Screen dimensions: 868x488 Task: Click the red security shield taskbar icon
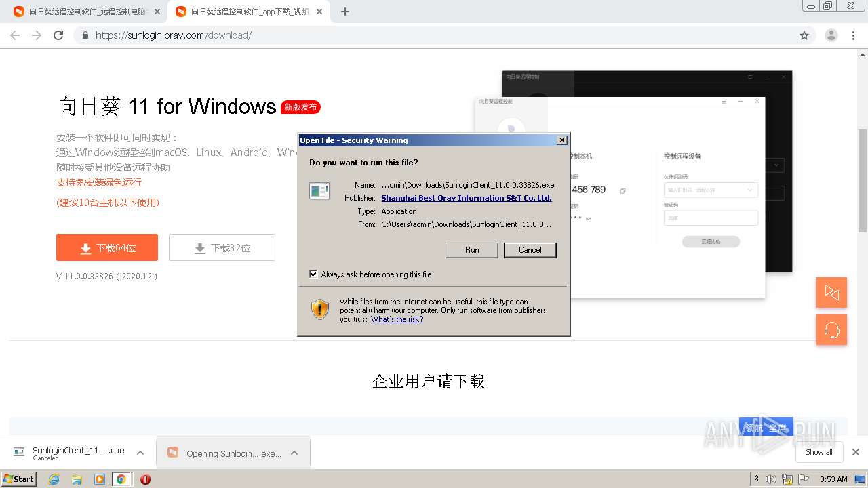145,479
